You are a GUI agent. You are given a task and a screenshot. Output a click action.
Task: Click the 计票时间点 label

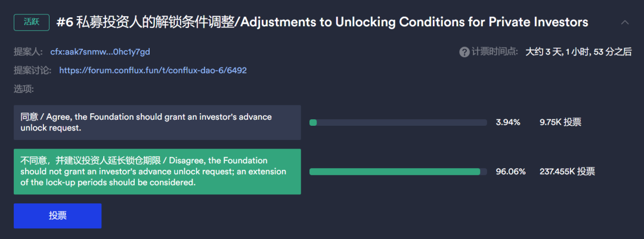(x=496, y=52)
